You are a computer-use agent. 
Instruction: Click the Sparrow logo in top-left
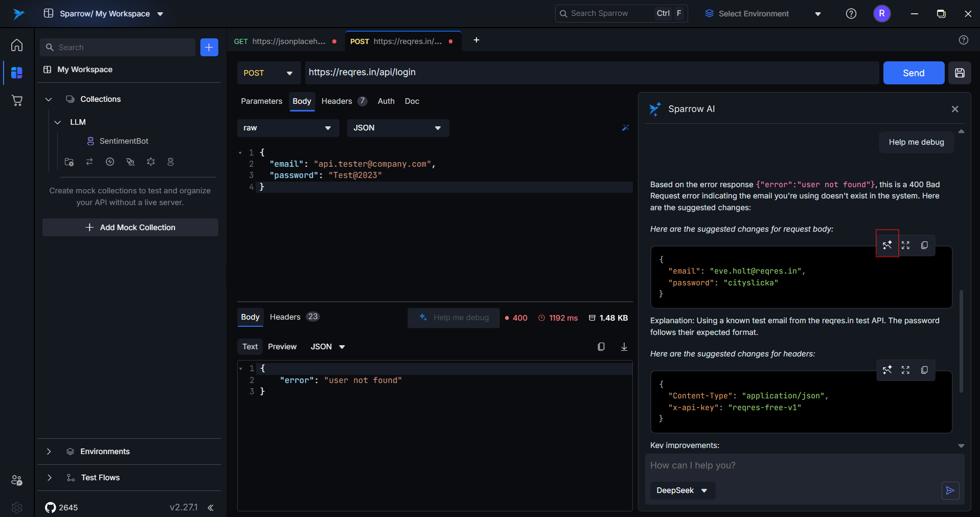point(19,14)
